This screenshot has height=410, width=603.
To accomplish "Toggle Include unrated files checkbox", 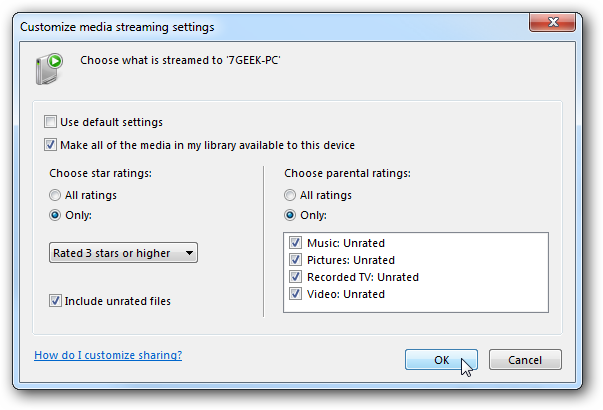I will coord(55,301).
